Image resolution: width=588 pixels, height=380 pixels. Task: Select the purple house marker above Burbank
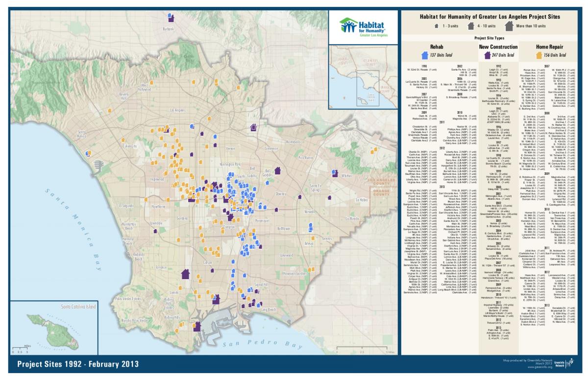171,18
